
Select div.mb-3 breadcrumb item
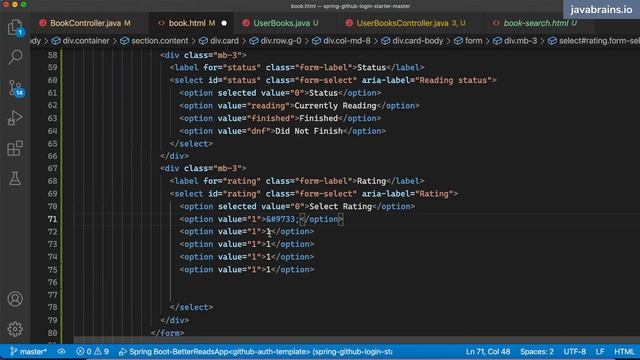tap(515, 41)
